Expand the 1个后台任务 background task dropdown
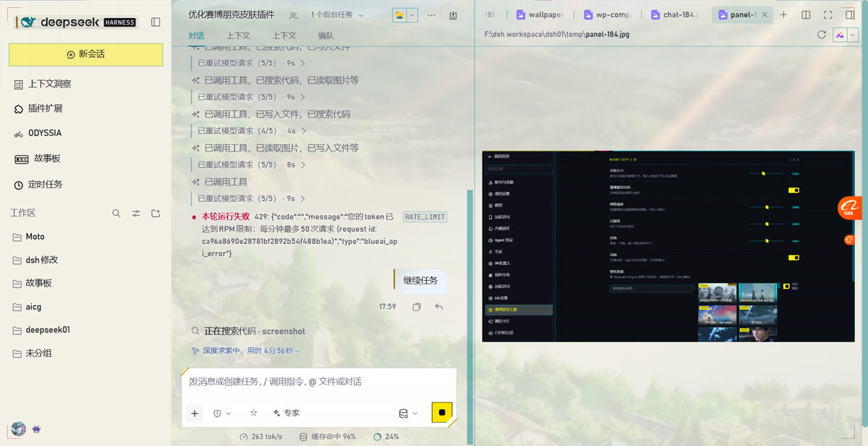Screen dimensions: 868x446 click(337, 14)
